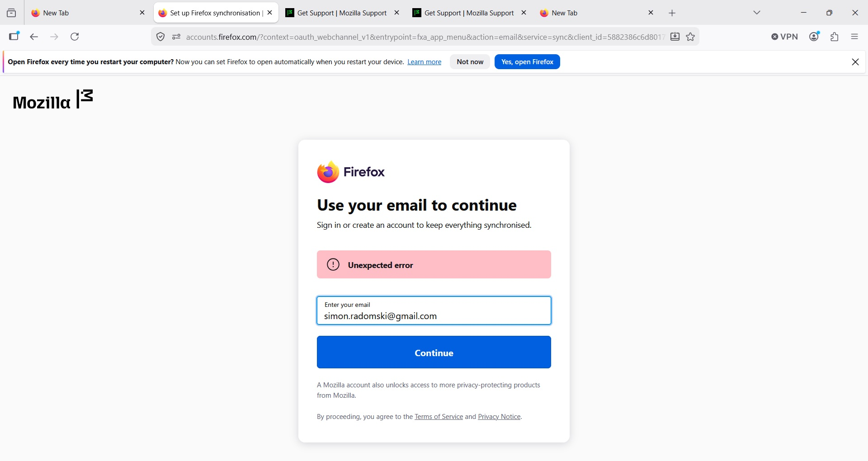
Task: Dismiss the startup notification bar
Action: click(x=855, y=62)
